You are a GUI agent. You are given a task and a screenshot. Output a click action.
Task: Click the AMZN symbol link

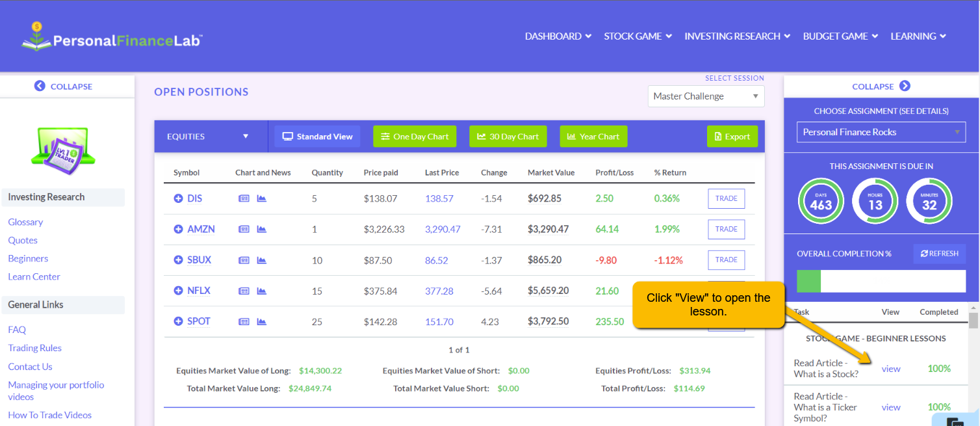tap(201, 229)
